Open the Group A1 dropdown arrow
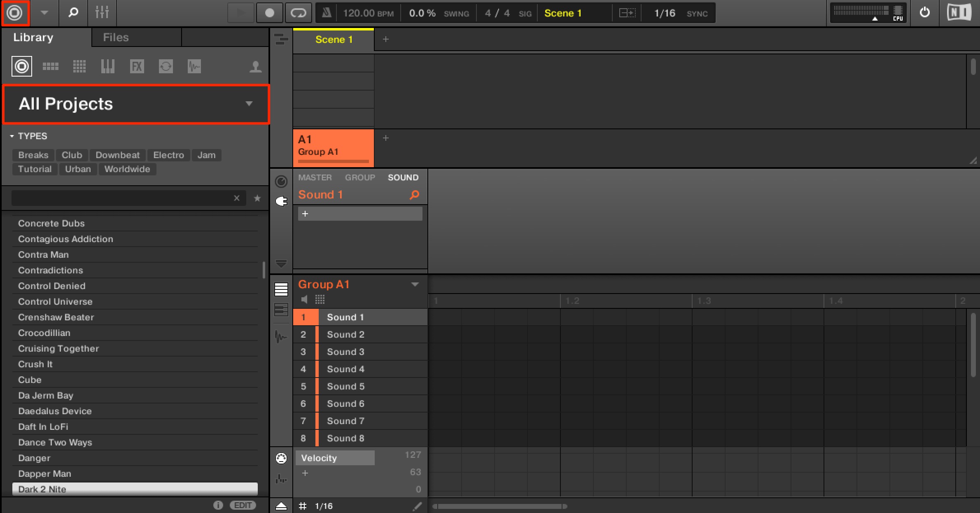The width and height of the screenshot is (980, 513). [x=415, y=284]
